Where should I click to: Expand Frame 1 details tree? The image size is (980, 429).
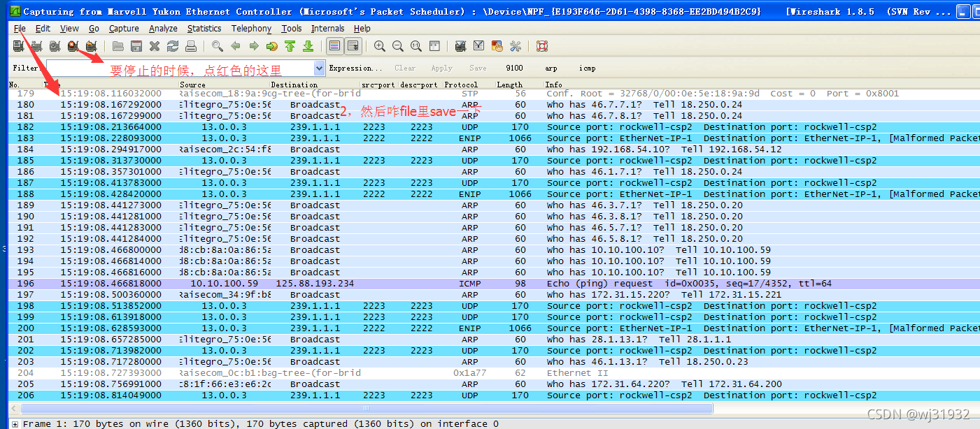pos(15,424)
